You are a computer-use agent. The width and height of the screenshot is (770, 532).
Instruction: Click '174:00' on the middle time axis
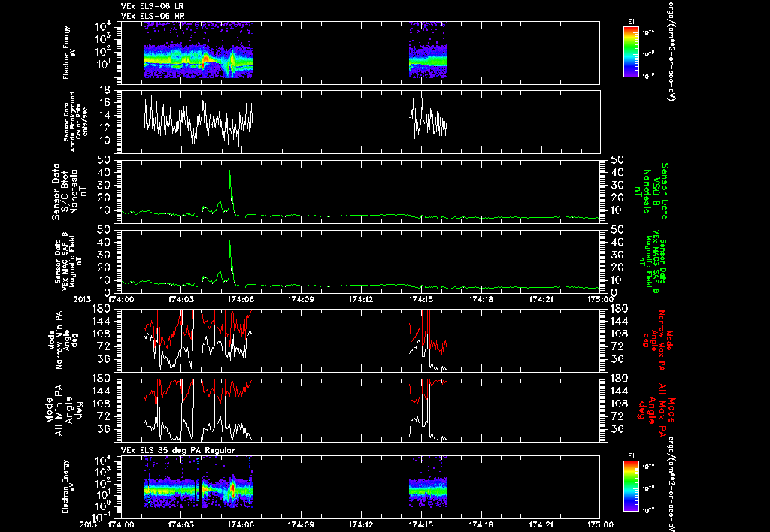coord(121,298)
